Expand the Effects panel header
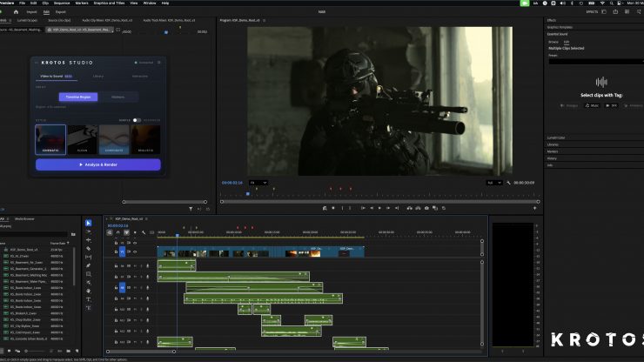Screen dimensions: 644x362 click(x=552, y=20)
